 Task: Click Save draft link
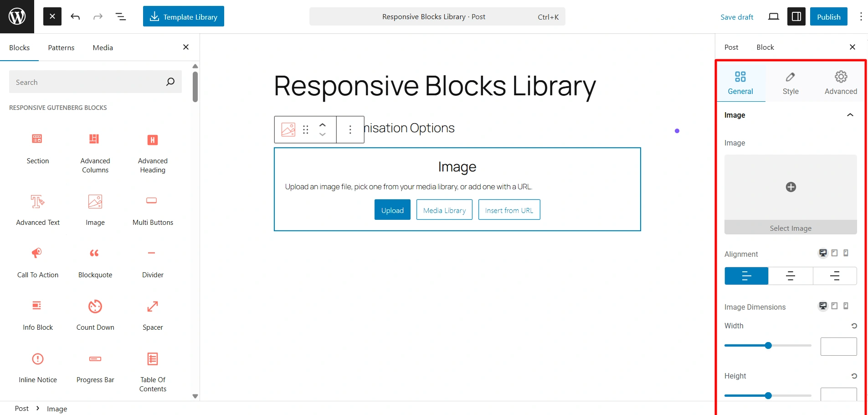[x=737, y=17]
